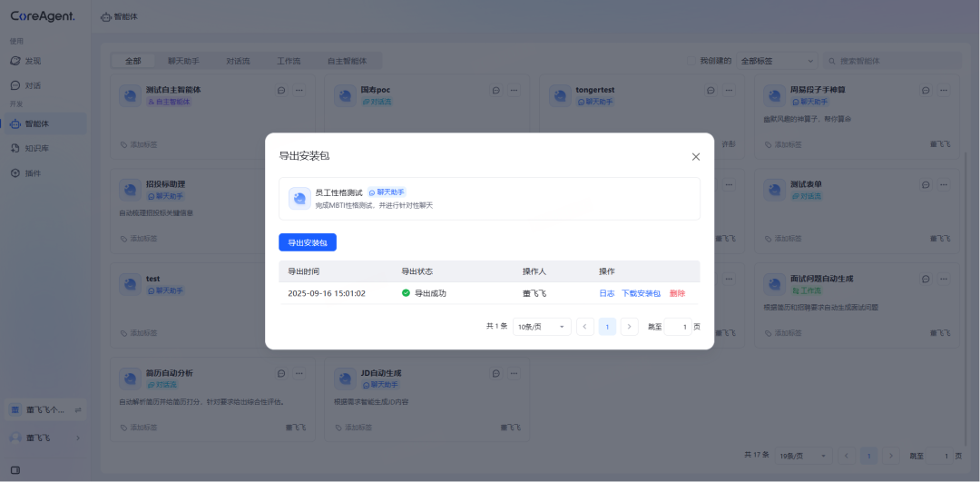Click main list jump-to page input
This screenshot has height=482, width=980.
pyautogui.click(x=939, y=456)
